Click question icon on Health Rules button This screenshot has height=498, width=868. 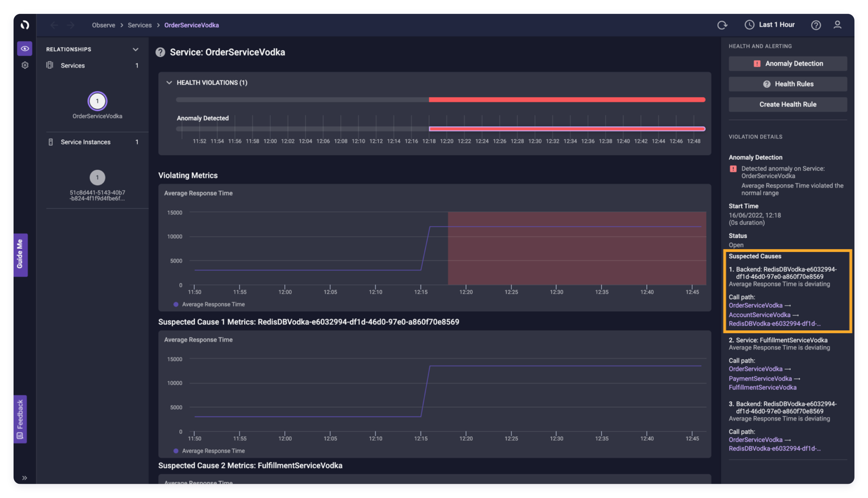point(767,84)
